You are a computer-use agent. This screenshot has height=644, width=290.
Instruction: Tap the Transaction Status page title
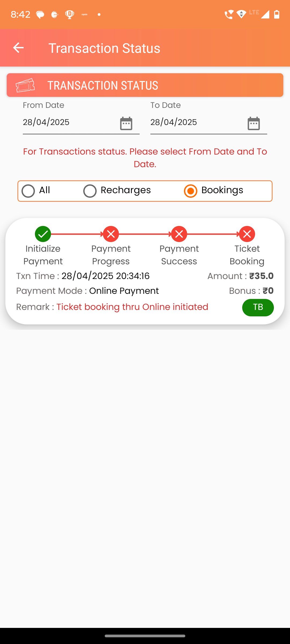click(104, 48)
